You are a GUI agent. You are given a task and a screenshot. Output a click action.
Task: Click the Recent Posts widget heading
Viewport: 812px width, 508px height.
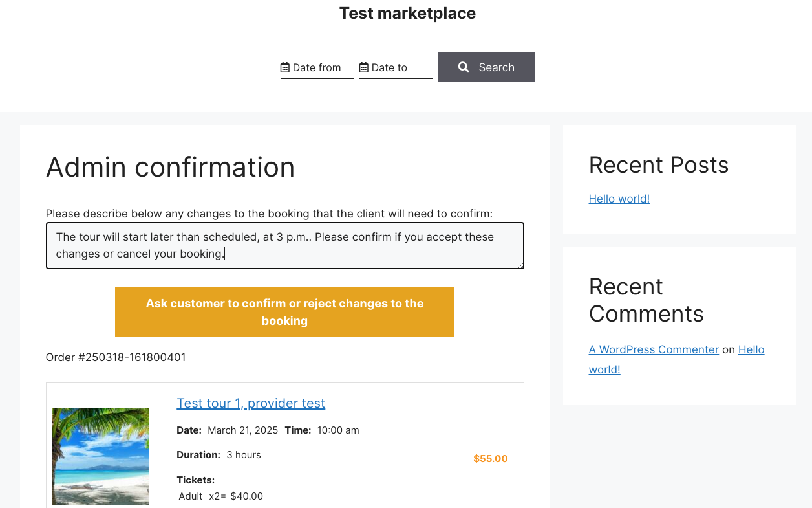[x=659, y=165]
